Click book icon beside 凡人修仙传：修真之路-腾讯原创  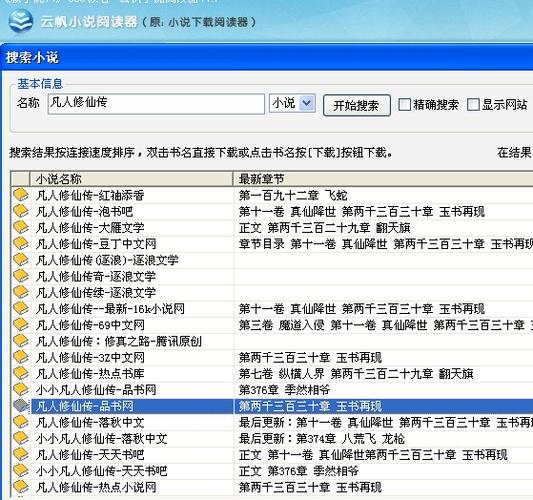point(21,341)
